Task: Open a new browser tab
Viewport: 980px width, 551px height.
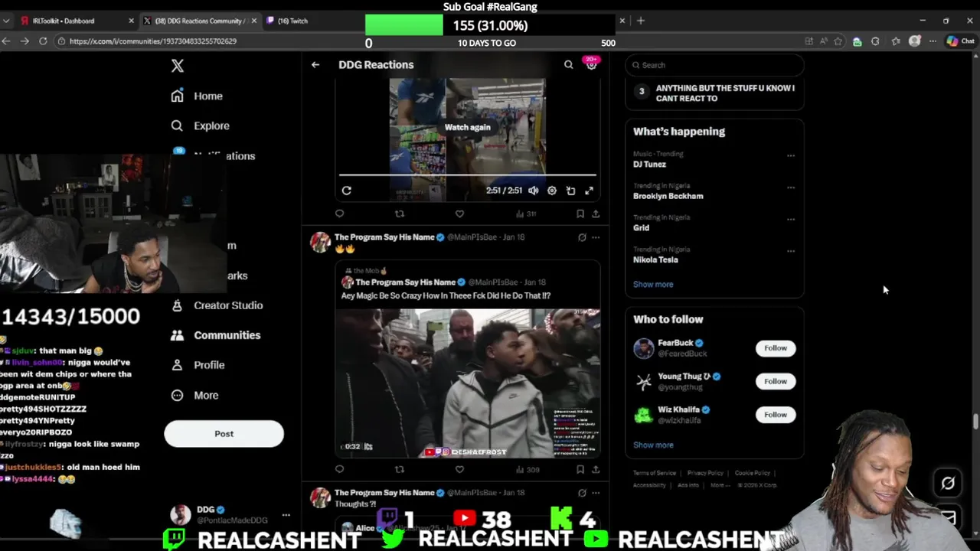Action: [x=641, y=21]
